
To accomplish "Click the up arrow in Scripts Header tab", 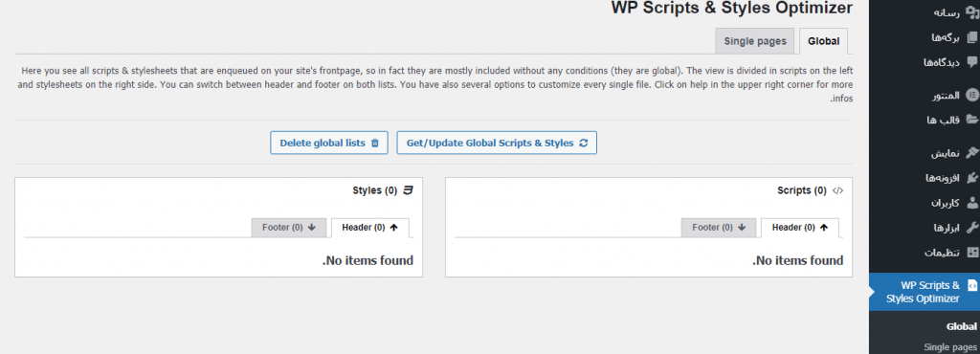I will [x=824, y=228].
